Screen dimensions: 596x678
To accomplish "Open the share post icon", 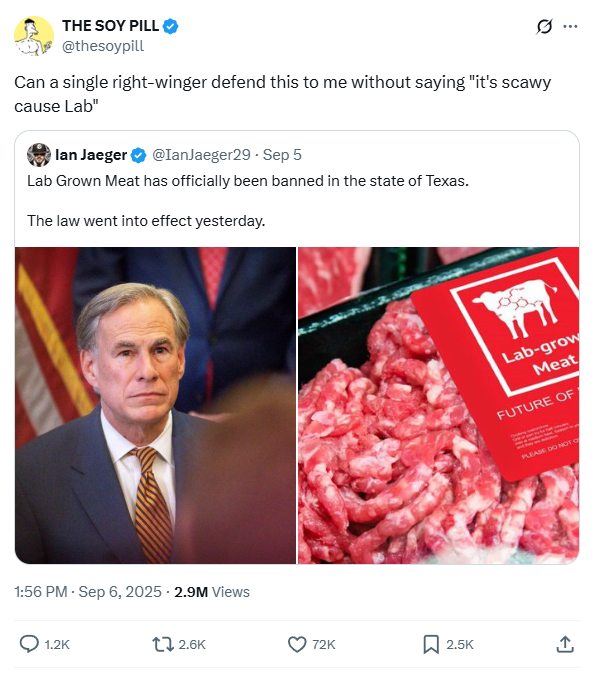I will 565,644.
